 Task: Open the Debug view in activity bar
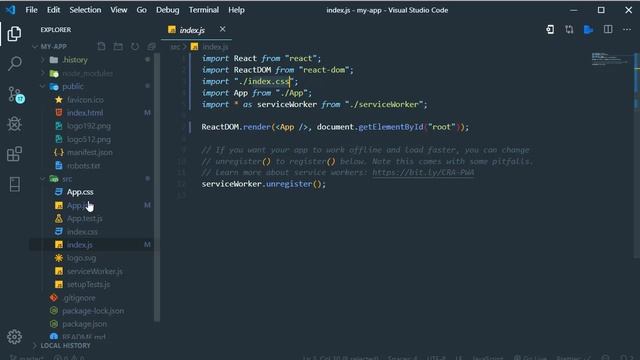(x=15, y=124)
